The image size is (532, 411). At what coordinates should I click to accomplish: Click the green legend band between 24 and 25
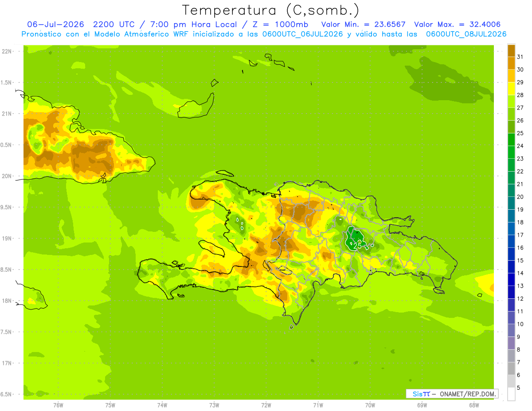(x=511, y=140)
